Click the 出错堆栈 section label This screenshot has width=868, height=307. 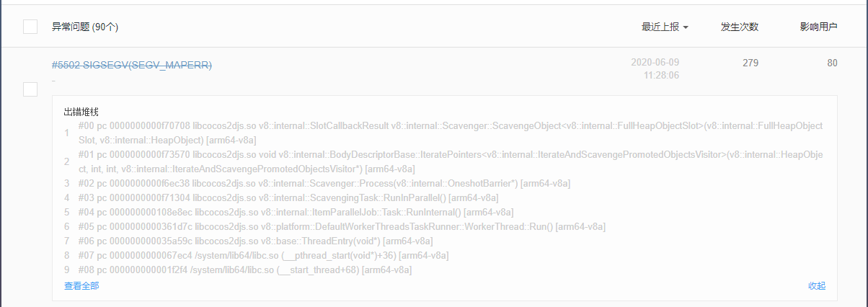(81, 112)
